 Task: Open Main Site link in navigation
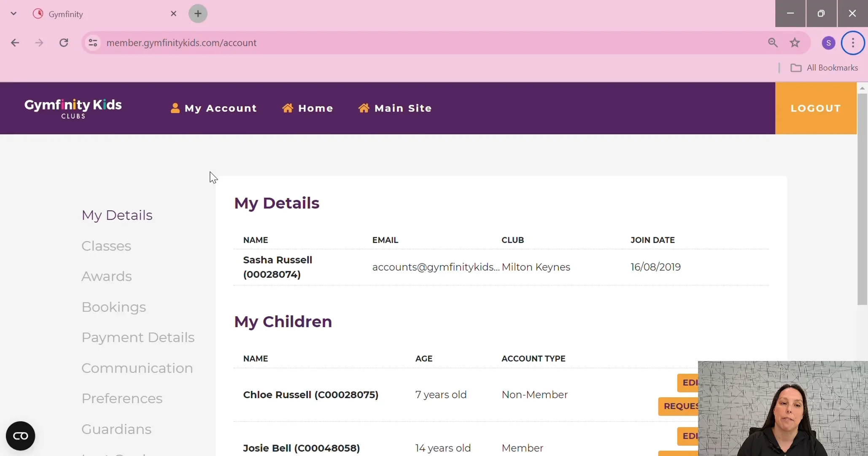[395, 108]
